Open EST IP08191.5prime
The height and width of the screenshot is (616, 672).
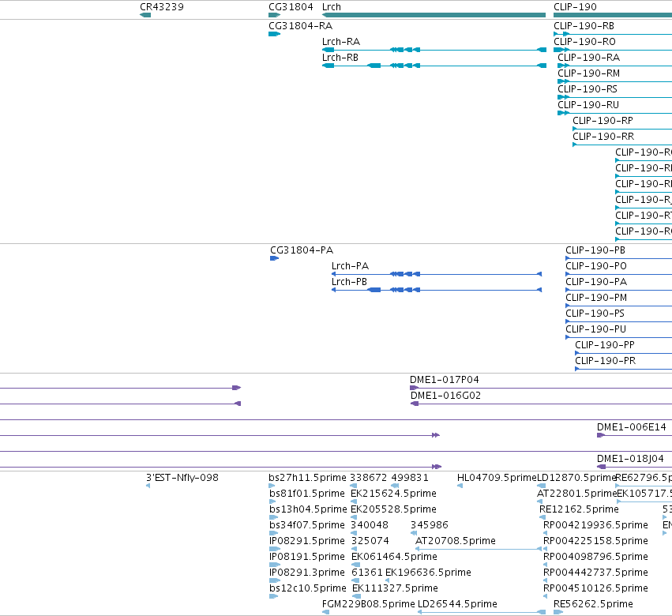(x=307, y=557)
